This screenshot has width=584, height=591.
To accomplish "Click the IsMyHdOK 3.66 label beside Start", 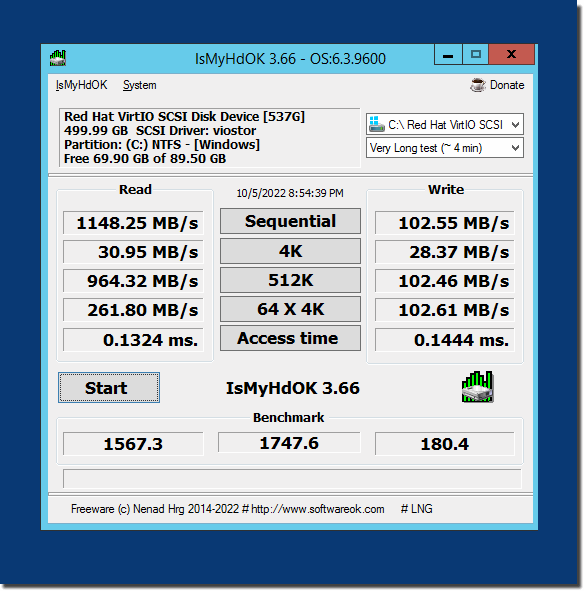I will tap(293, 388).
